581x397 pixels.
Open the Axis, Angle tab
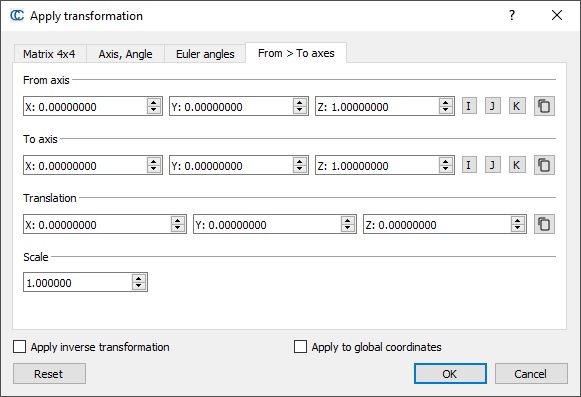(125, 54)
